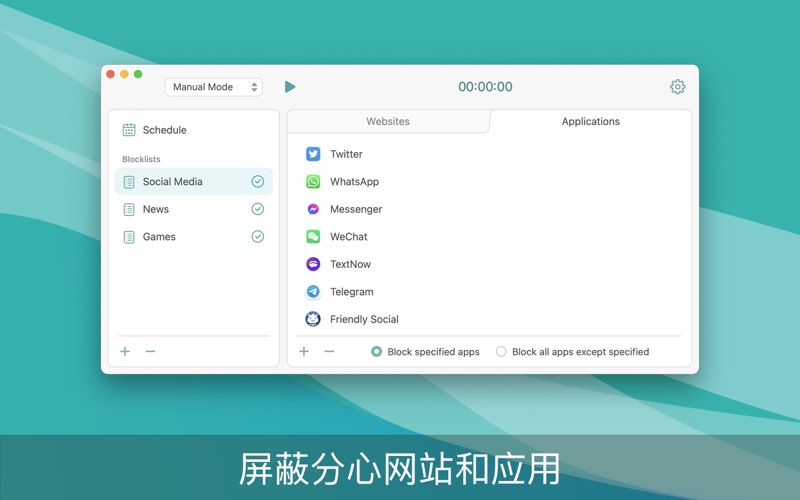Select the Messenger row label
The height and width of the screenshot is (500, 800).
356,209
